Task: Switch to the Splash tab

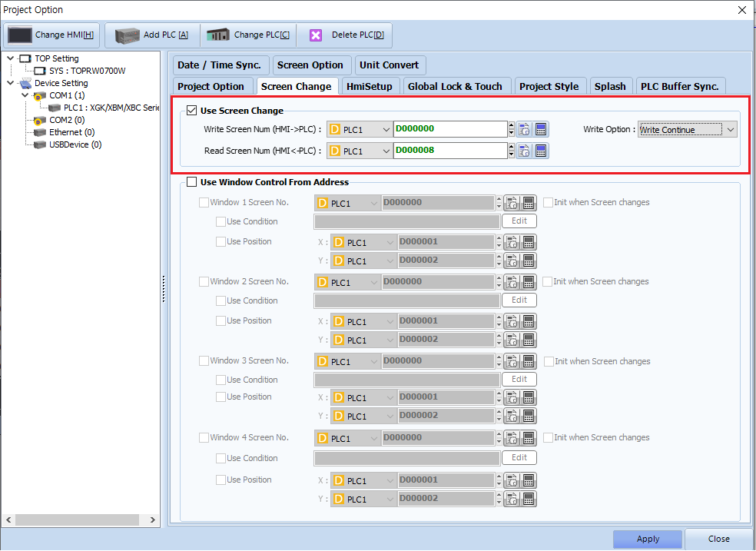Action: click(x=610, y=86)
